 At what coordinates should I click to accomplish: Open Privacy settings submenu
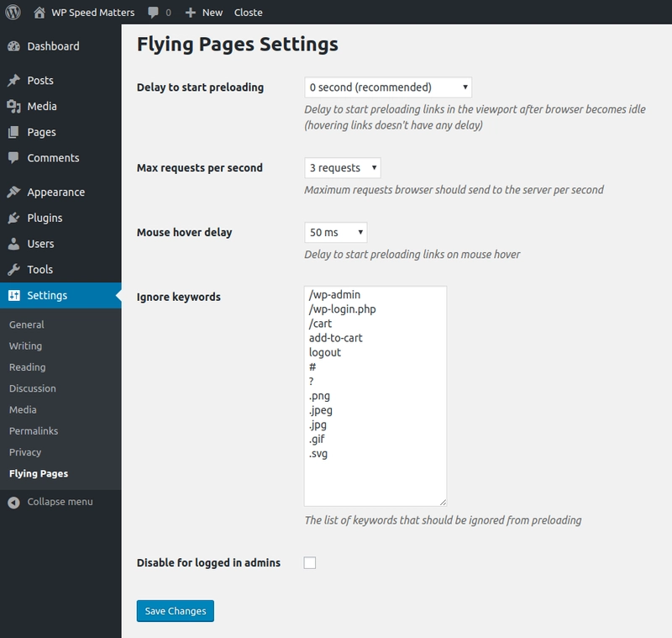pos(25,452)
